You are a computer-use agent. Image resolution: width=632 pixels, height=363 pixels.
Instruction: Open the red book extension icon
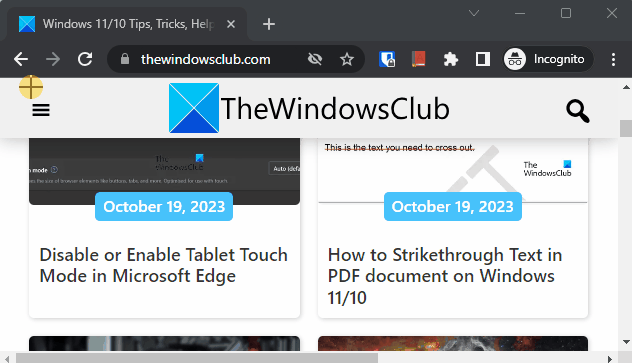418,59
